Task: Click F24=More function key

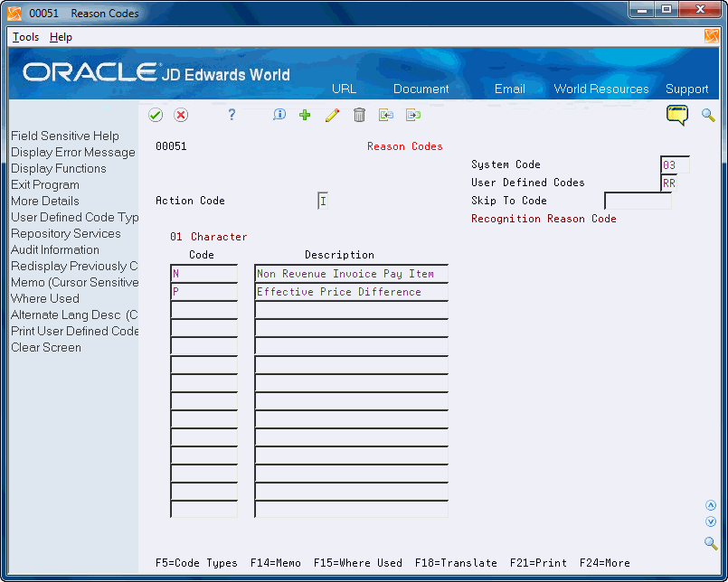Action: [605, 563]
